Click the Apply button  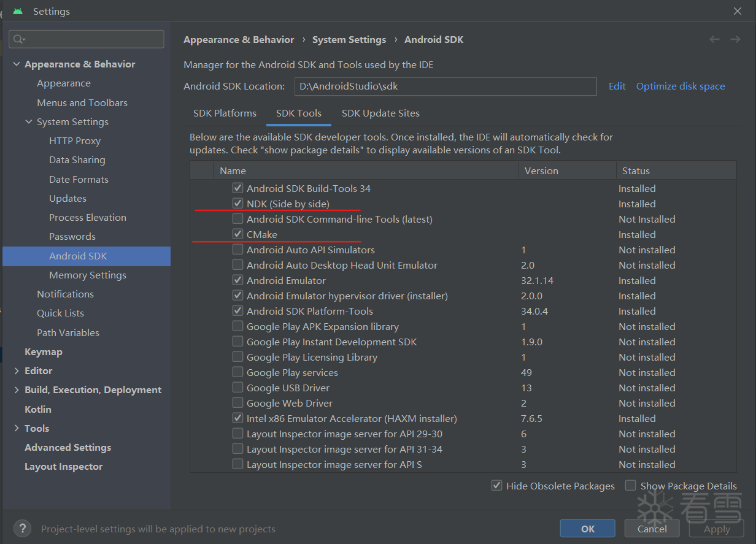717,529
